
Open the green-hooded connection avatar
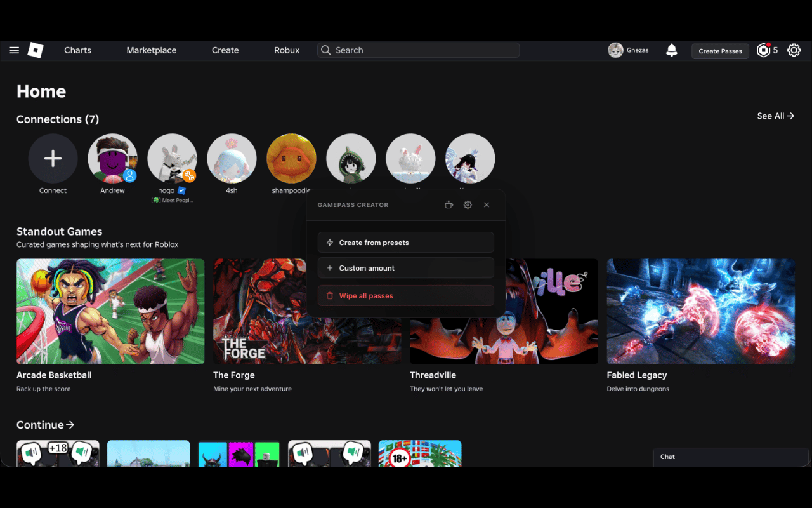tap(351, 158)
